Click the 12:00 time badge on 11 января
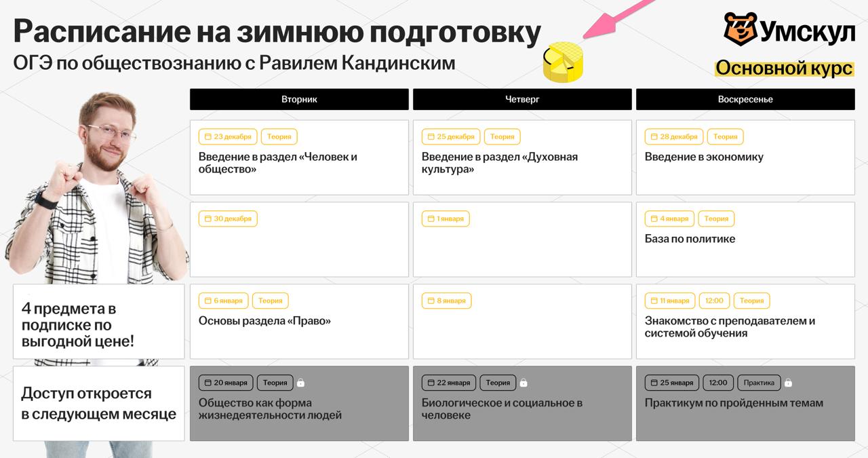The image size is (868, 458). tap(714, 301)
